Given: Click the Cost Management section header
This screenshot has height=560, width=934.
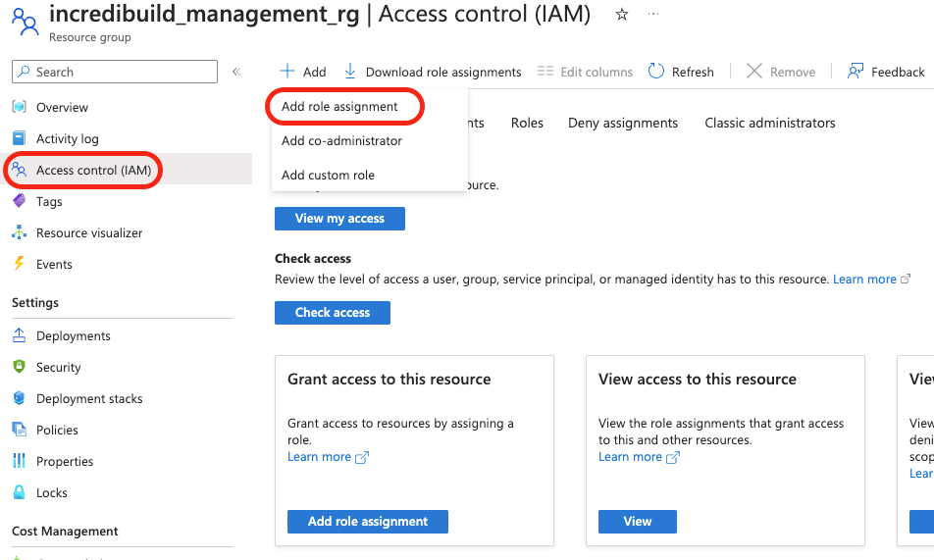Looking at the screenshot, I should click(65, 531).
